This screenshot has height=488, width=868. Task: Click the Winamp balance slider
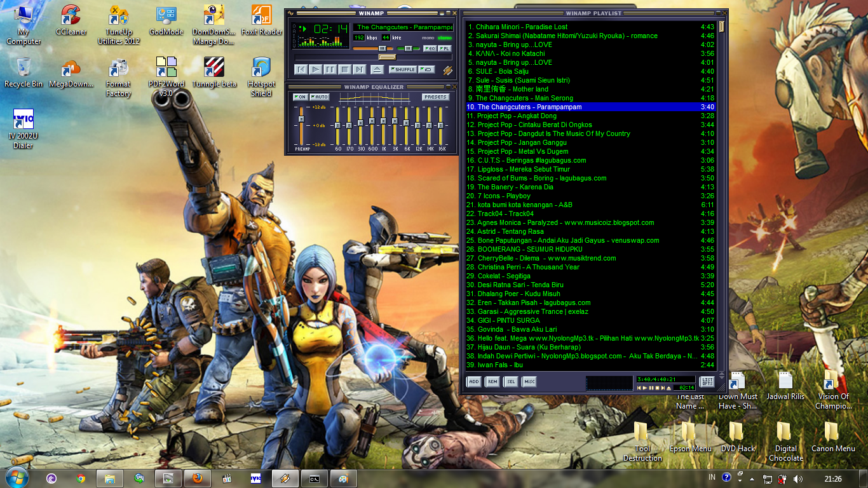click(x=409, y=48)
